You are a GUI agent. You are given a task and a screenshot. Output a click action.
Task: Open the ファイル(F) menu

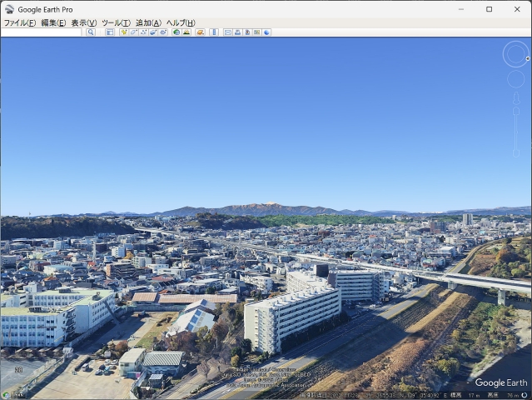(x=19, y=23)
